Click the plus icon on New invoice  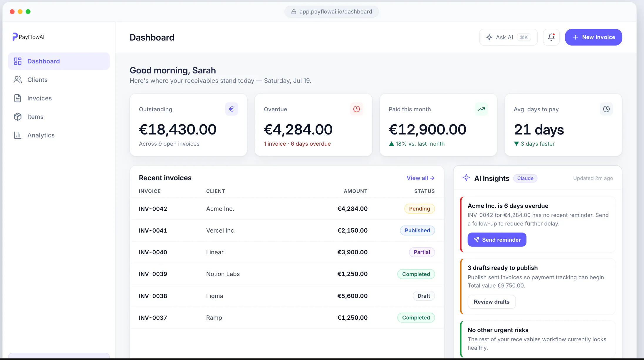point(576,37)
